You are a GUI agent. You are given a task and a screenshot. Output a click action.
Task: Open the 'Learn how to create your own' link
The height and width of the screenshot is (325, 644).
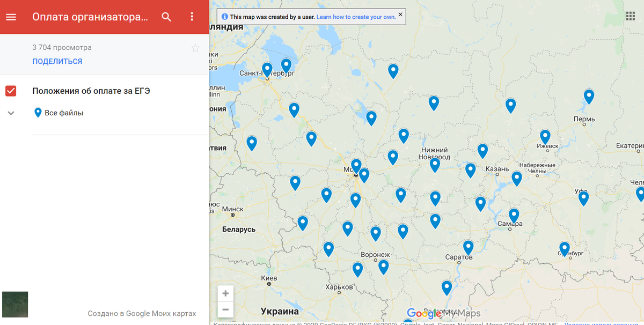click(356, 17)
